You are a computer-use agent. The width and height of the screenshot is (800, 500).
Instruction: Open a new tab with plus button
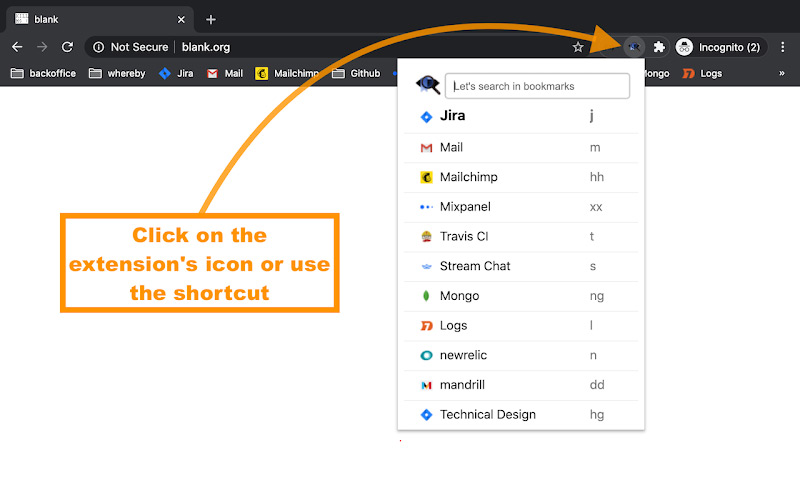[x=211, y=19]
